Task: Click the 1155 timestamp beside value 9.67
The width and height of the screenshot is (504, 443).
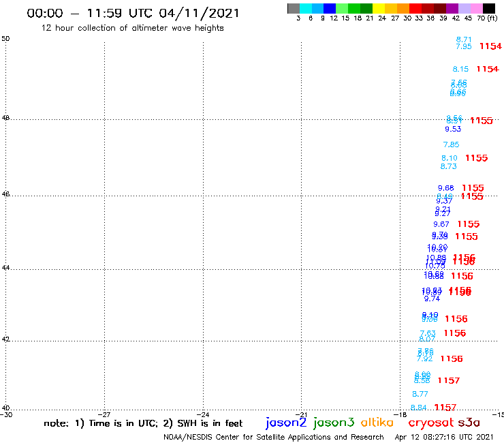Action: coord(469,224)
